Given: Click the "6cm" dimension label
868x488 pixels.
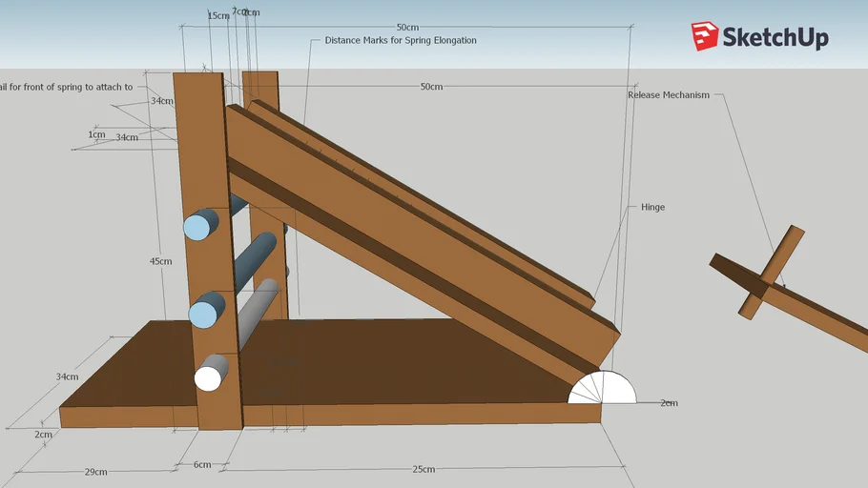Looking at the screenshot, I should 202,465.
